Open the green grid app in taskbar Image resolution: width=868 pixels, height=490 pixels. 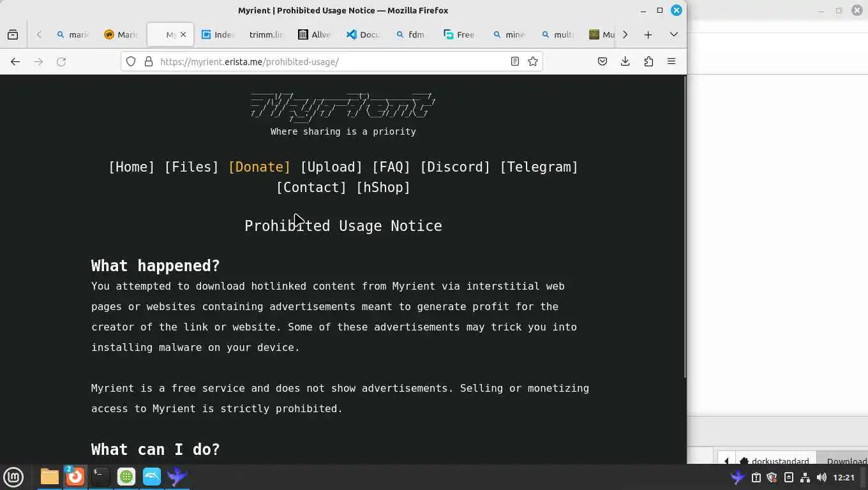(x=126, y=477)
